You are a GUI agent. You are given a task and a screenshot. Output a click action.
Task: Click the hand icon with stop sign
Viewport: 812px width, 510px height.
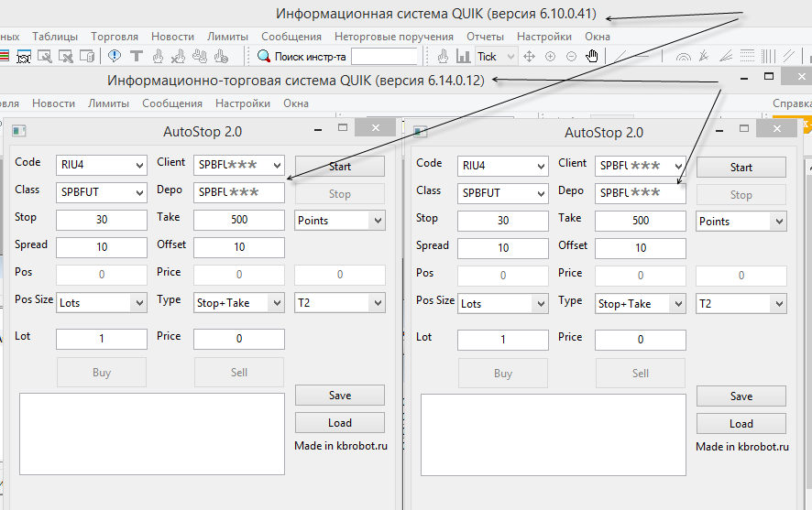[x=221, y=56]
